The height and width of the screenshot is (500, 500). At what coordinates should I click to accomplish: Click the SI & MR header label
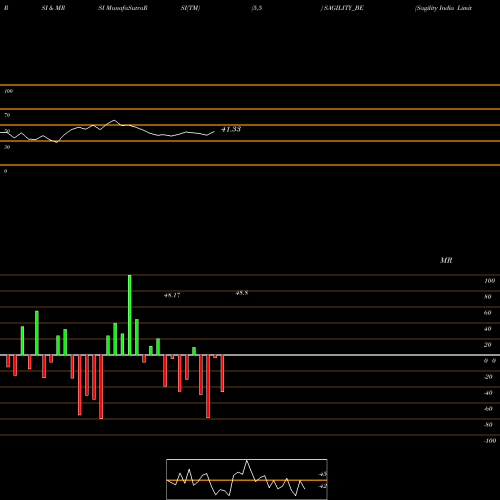(53, 8)
